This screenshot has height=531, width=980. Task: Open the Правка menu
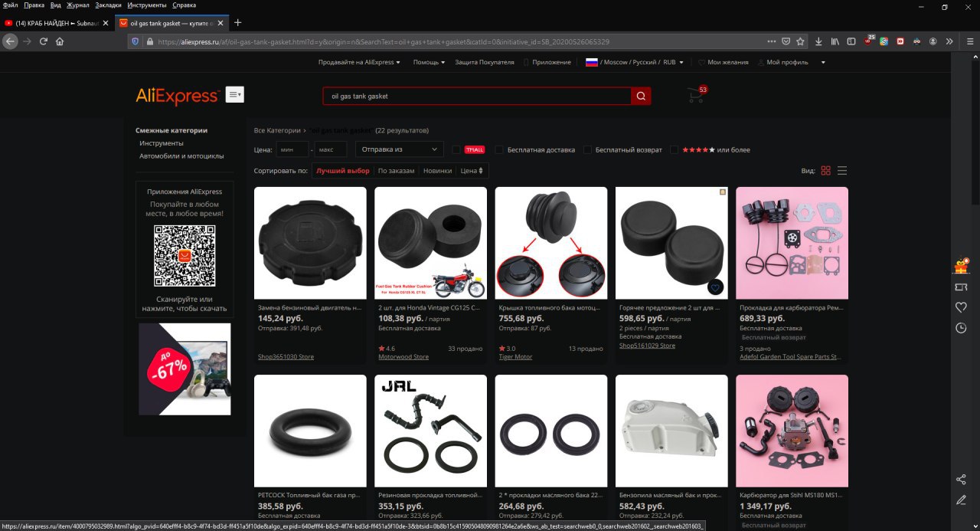[x=34, y=5]
